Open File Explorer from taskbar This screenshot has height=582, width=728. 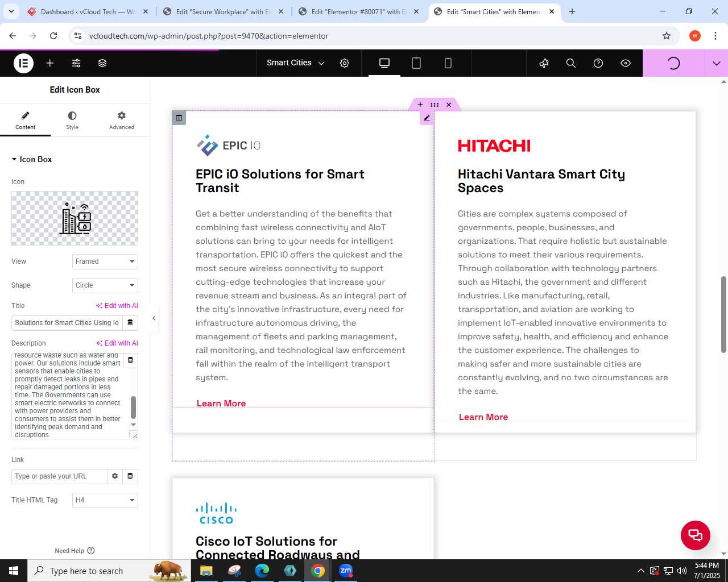206,571
